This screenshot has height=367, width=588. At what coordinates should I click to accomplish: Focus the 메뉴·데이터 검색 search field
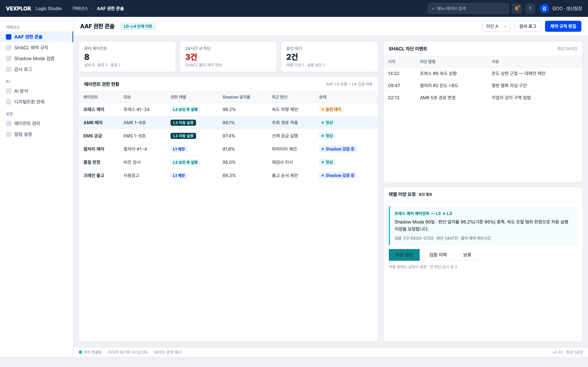[468, 8]
